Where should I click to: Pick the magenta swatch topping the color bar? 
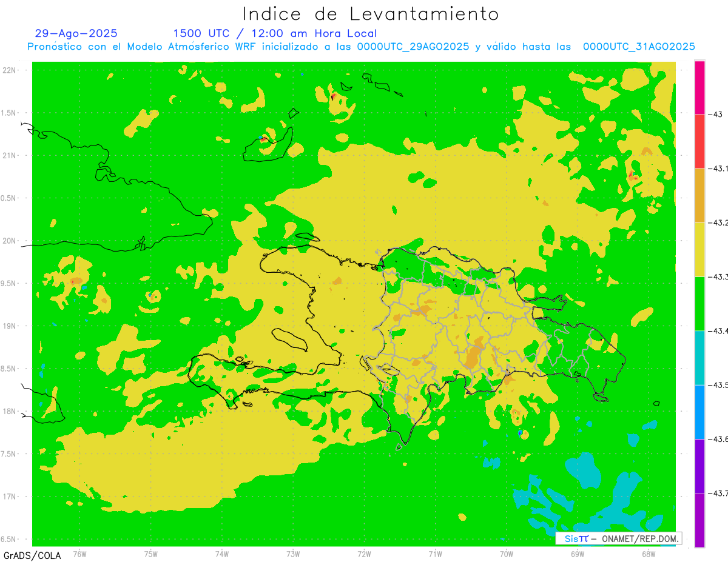(x=699, y=87)
